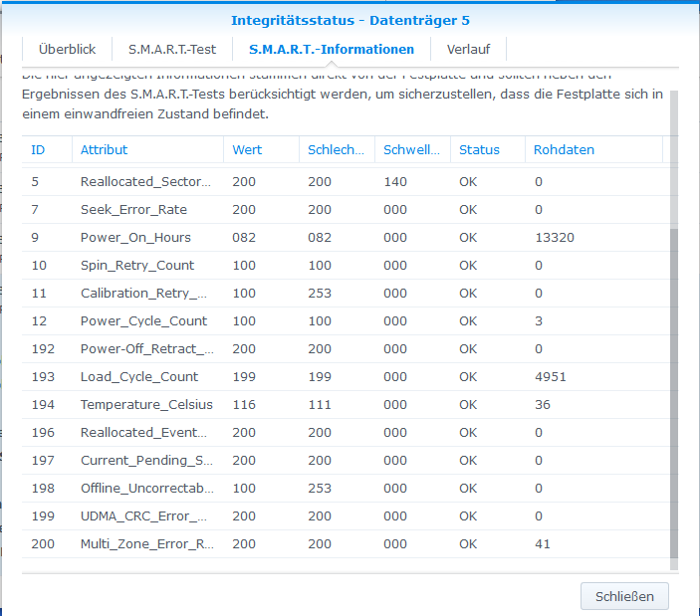Viewport: 700px width, 616px height.
Task: Click the vertical scrollbar thumb
Action: 674,393
